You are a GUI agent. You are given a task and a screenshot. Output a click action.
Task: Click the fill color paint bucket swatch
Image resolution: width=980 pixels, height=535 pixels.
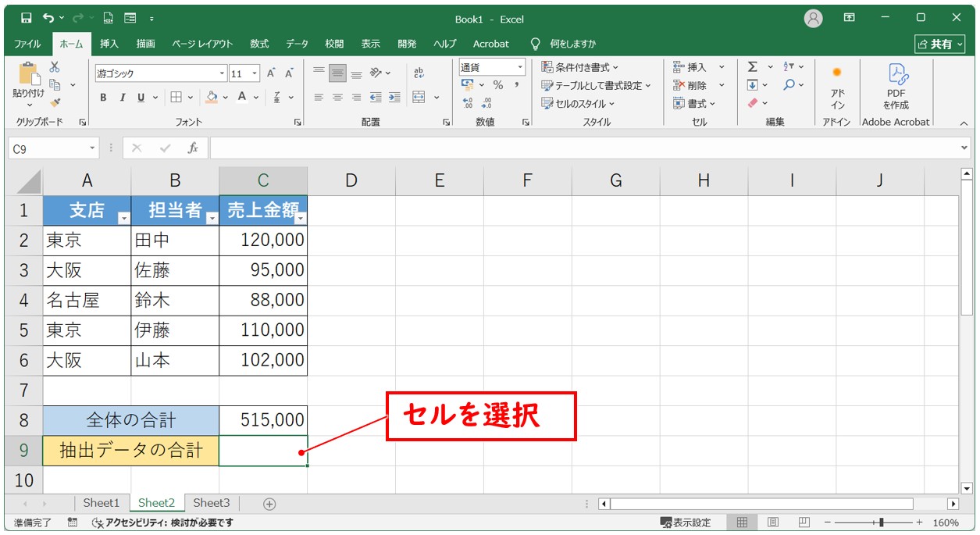tap(211, 98)
